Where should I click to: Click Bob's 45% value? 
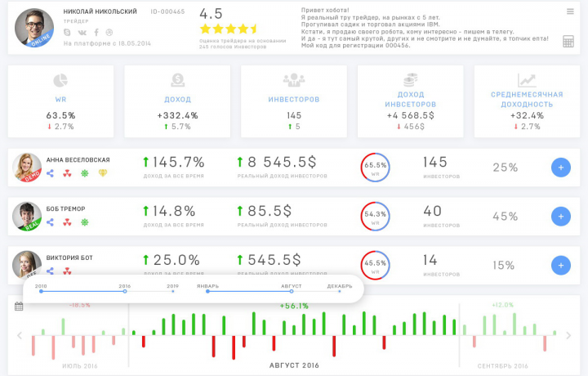[x=506, y=217]
